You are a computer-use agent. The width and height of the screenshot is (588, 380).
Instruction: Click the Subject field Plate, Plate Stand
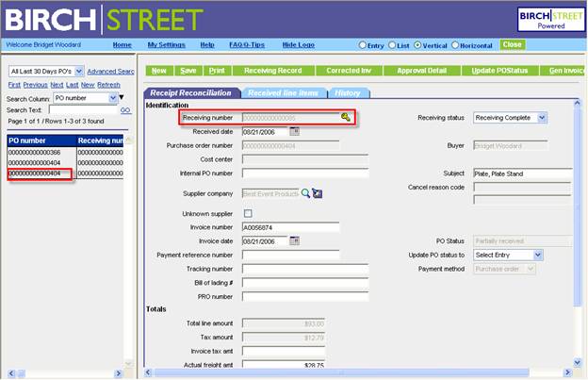coord(523,173)
